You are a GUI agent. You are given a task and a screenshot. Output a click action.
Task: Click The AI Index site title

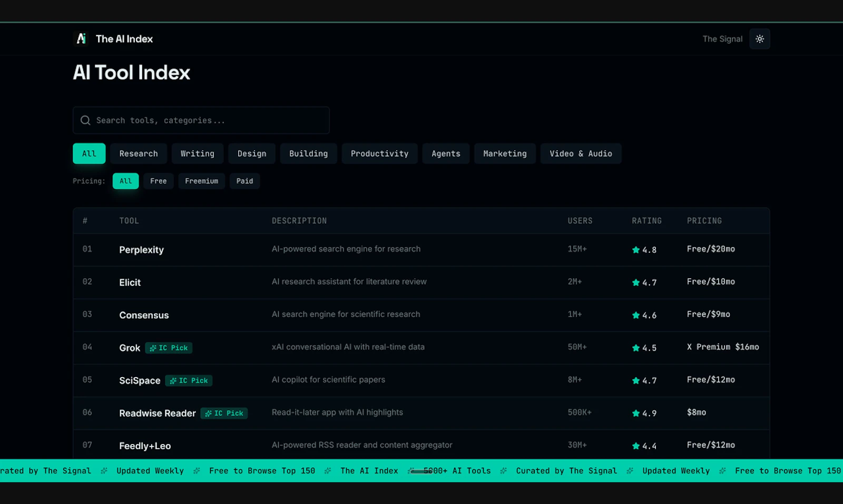pos(124,39)
